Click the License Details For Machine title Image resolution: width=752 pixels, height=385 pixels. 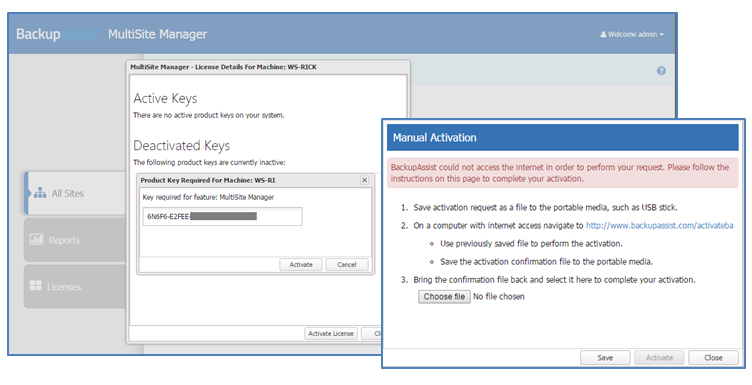coord(223,67)
